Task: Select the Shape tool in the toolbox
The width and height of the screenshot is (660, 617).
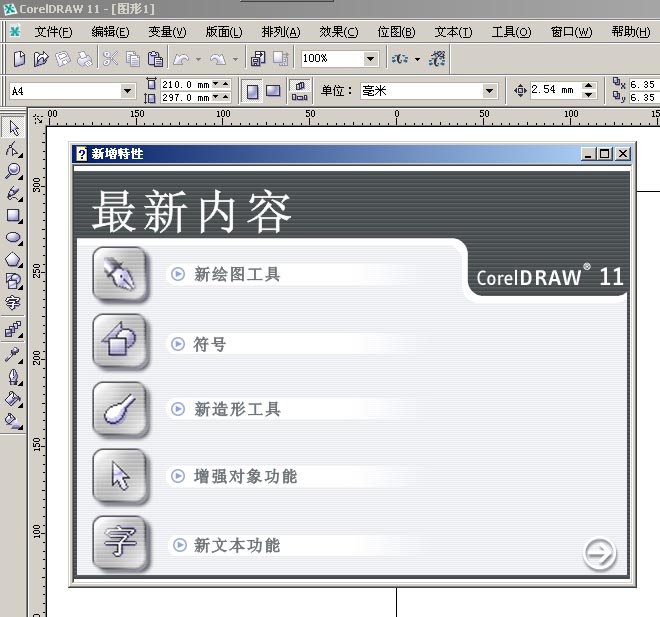Action: point(13,149)
